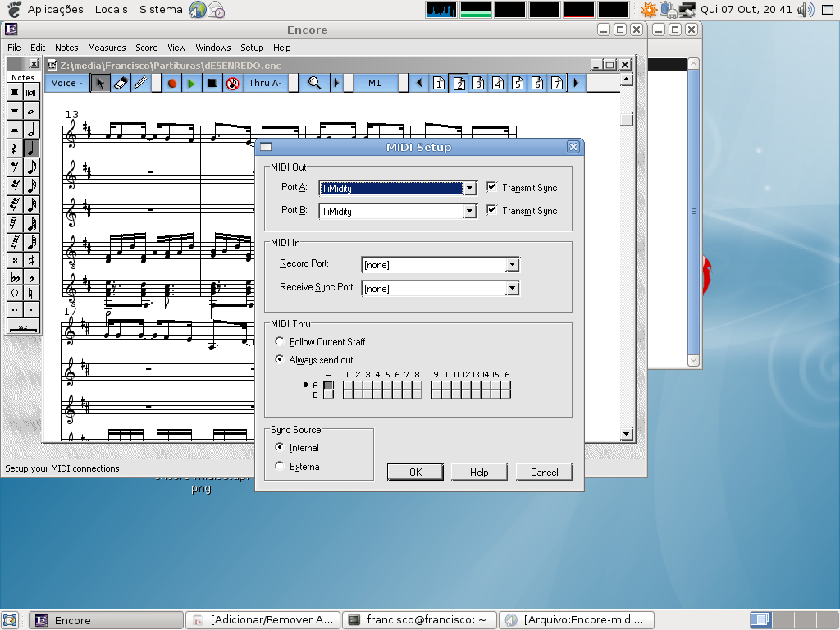Pick the sharp accidental in Notes palette
Viewport: 840px width, 630px height.
click(31, 260)
